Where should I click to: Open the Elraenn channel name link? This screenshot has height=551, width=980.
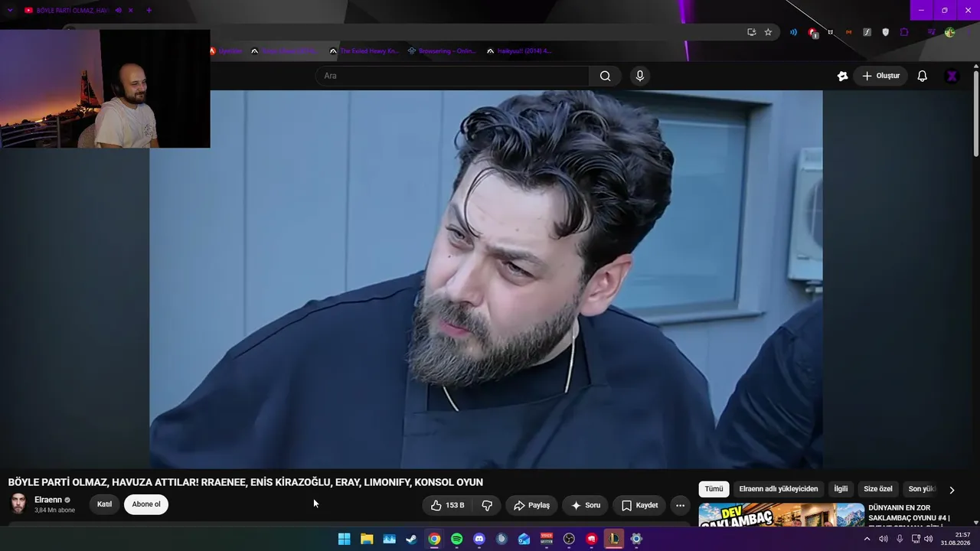point(48,500)
